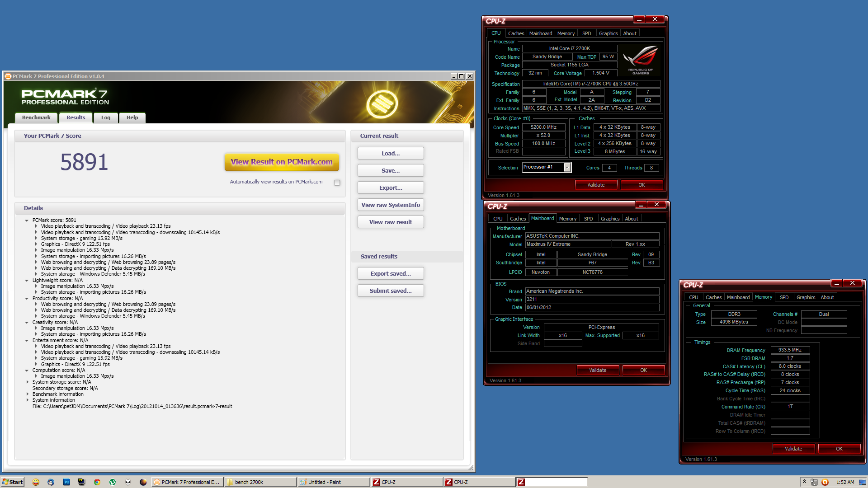Switch to PCMark 7 Professional taskbar button
Viewport: 868px width, 488px height.
click(187, 482)
